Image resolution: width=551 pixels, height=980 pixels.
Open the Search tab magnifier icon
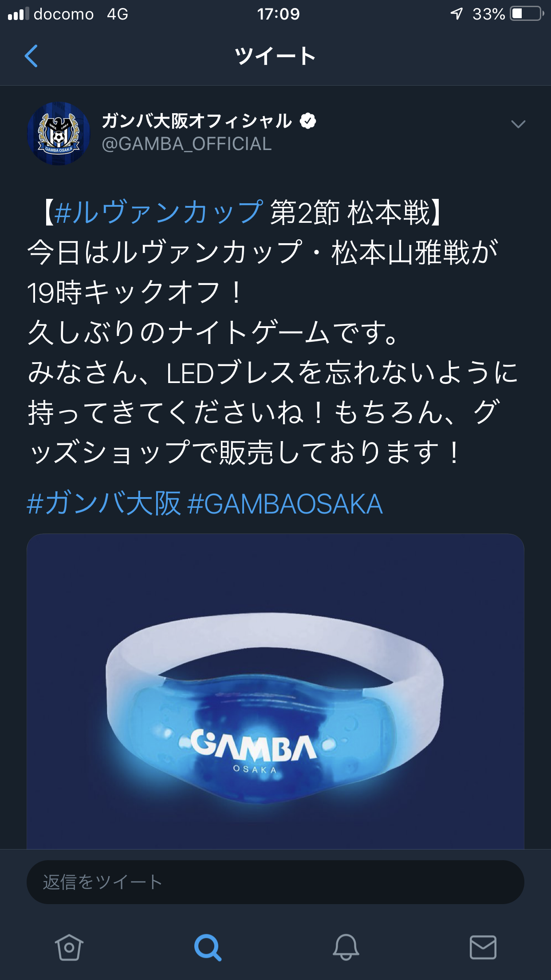coord(207,948)
